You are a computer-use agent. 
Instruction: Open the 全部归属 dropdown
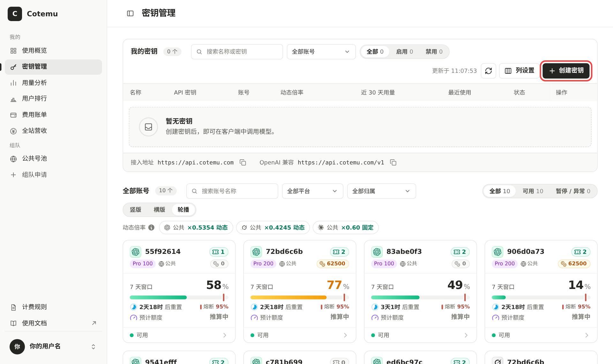382,191
